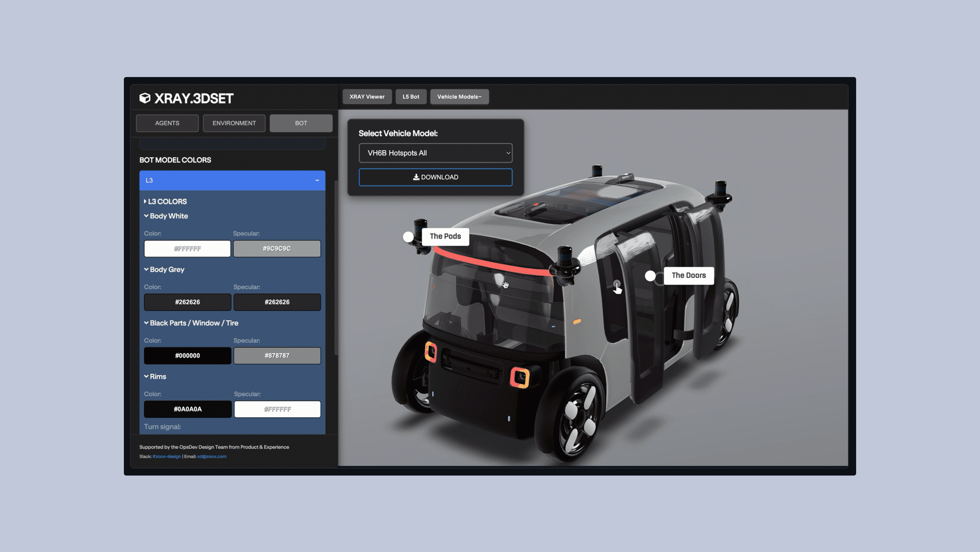Screen dimensions: 980x552
Task: Expand the L3 COLORS section
Action: coord(166,201)
